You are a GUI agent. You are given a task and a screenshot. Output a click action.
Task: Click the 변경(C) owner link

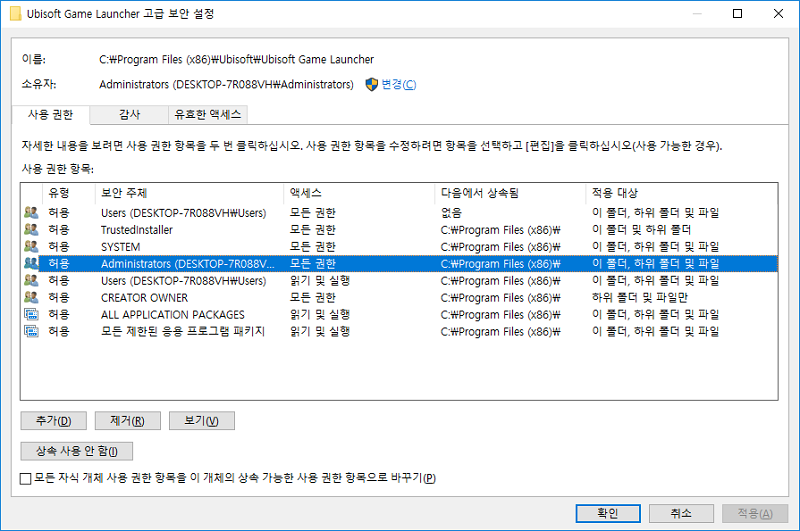click(398, 85)
